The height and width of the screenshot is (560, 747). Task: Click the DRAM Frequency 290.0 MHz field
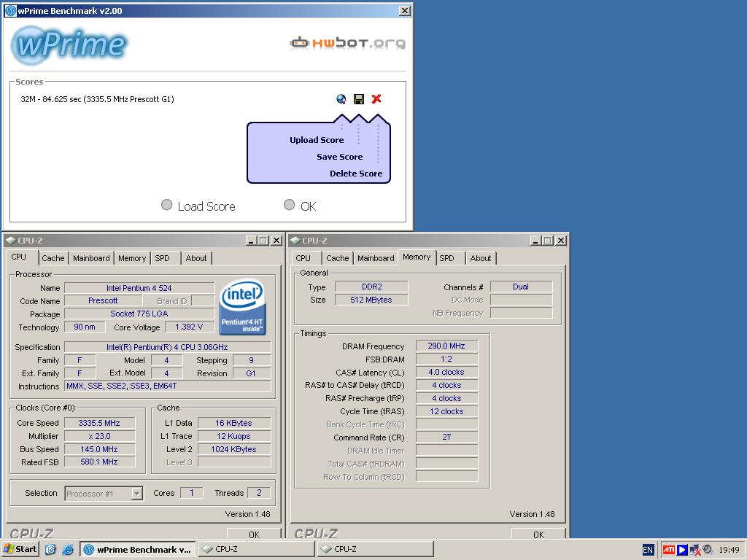(446, 346)
